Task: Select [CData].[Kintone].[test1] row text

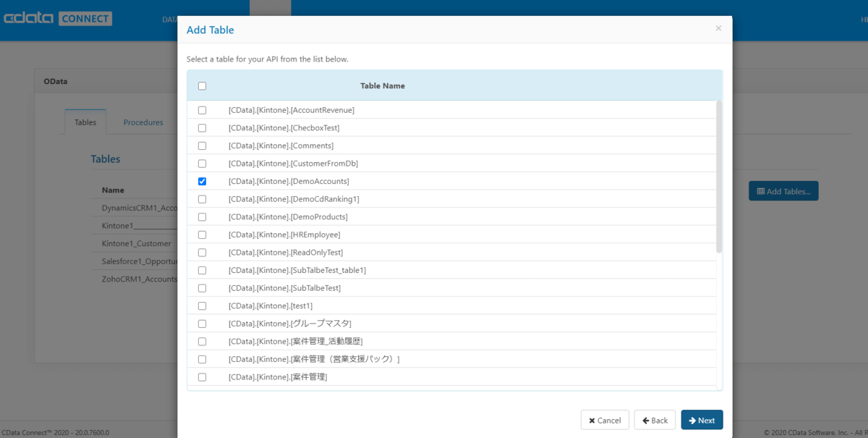Action: [271, 306]
